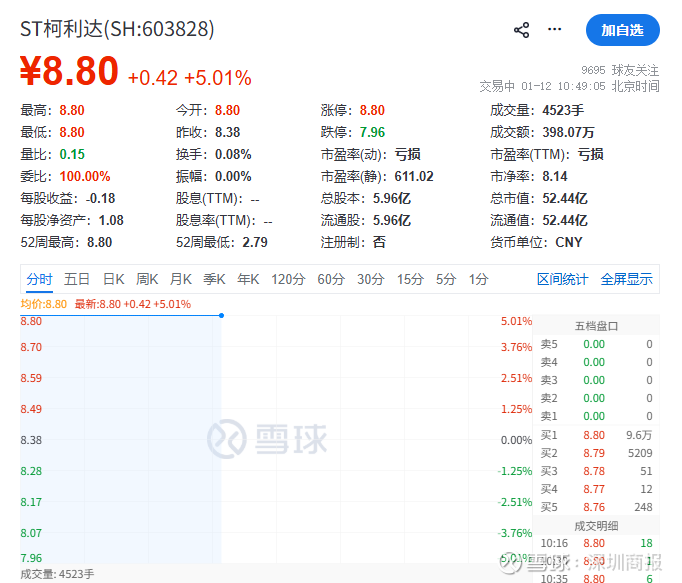Viewport: 682px width, 583px height.
Task: Click the 成交明细 header
Action: click(596, 526)
